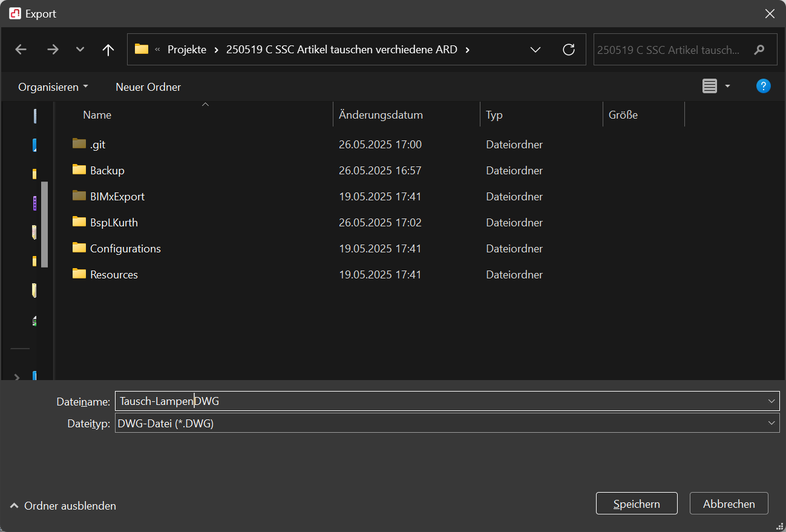Image resolution: width=786 pixels, height=532 pixels.
Task: Select the Configurations folder icon
Action: click(79, 248)
